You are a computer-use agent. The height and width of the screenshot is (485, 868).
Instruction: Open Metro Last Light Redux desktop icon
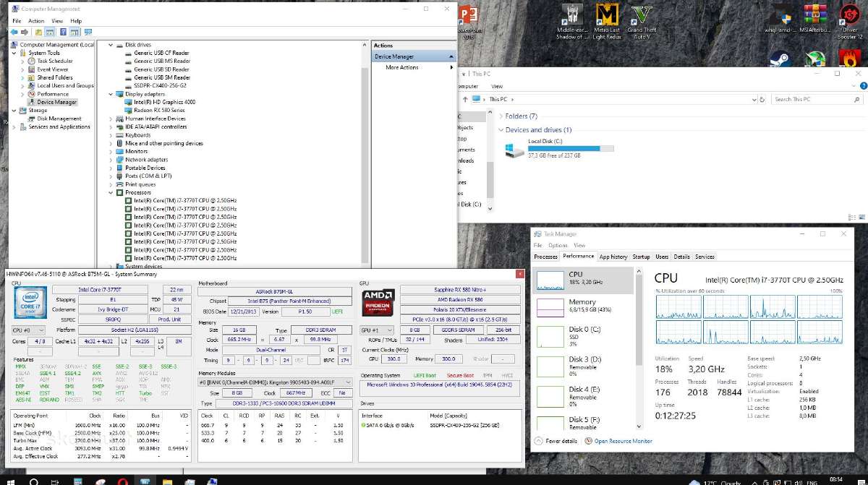607,22
